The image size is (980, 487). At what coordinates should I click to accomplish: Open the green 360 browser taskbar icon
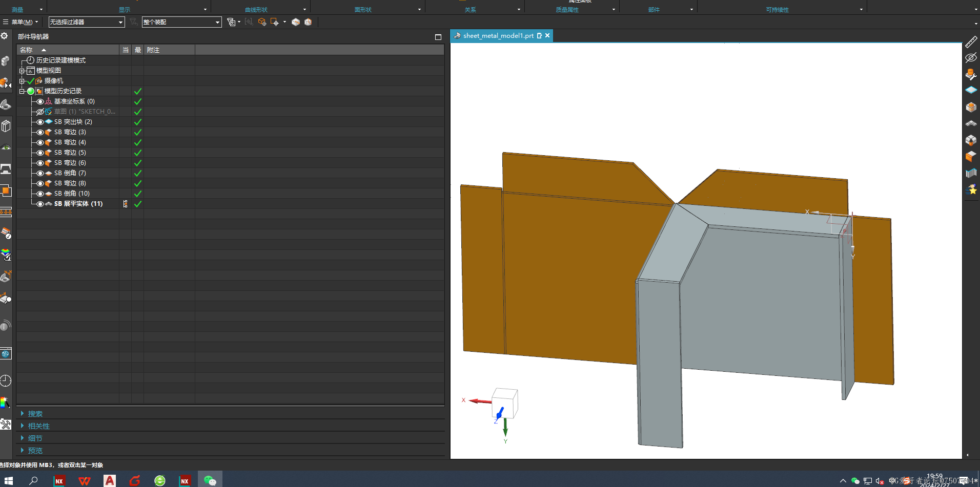160,480
